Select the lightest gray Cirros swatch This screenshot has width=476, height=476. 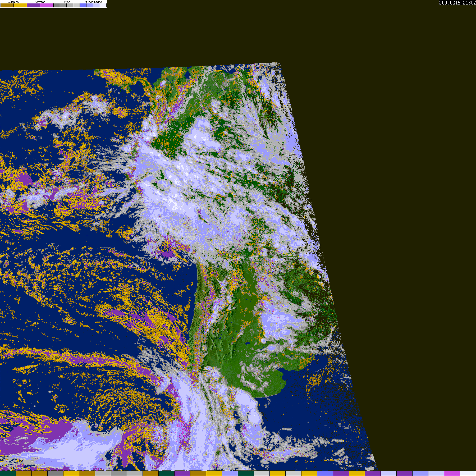point(76,5)
